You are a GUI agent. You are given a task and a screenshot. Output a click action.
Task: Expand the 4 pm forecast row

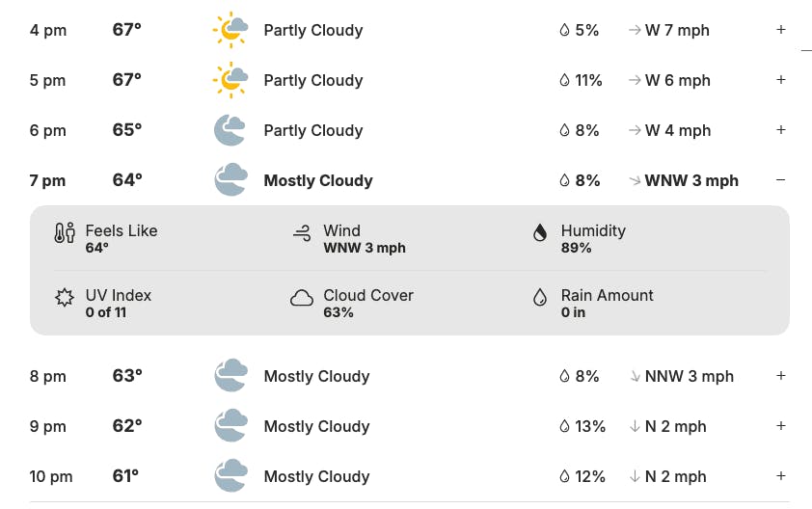click(781, 30)
